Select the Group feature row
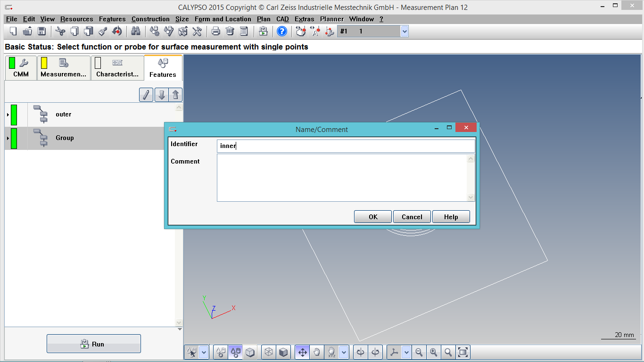This screenshot has height=362, width=644. click(x=90, y=138)
